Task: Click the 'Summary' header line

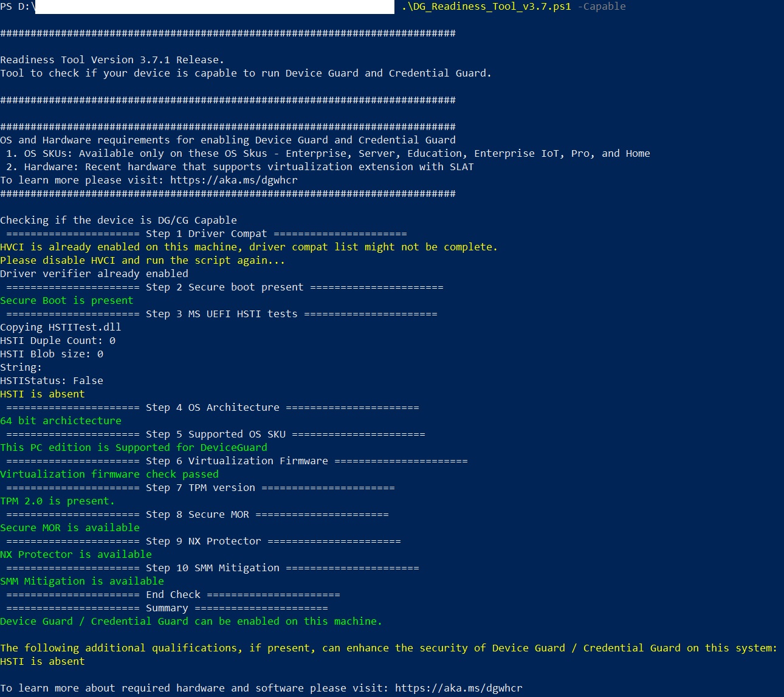Action: coord(167,608)
